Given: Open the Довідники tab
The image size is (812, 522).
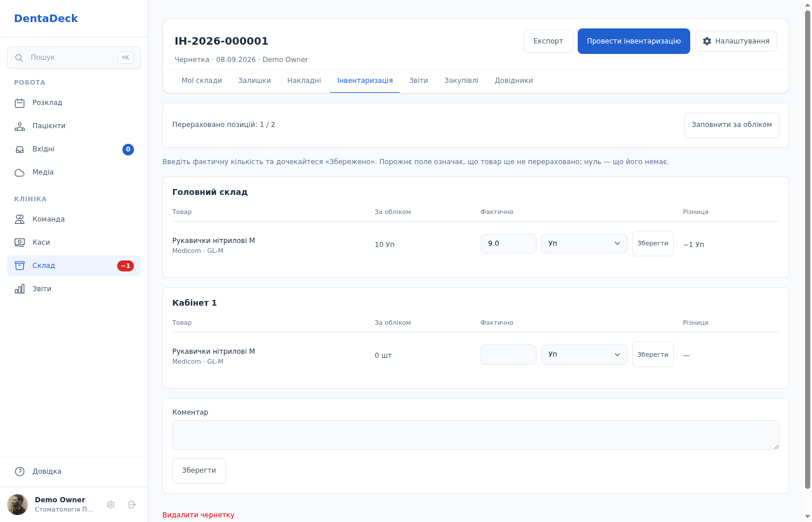Looking at the screenshot, I should pyautogui.click(x=514, y=81).
